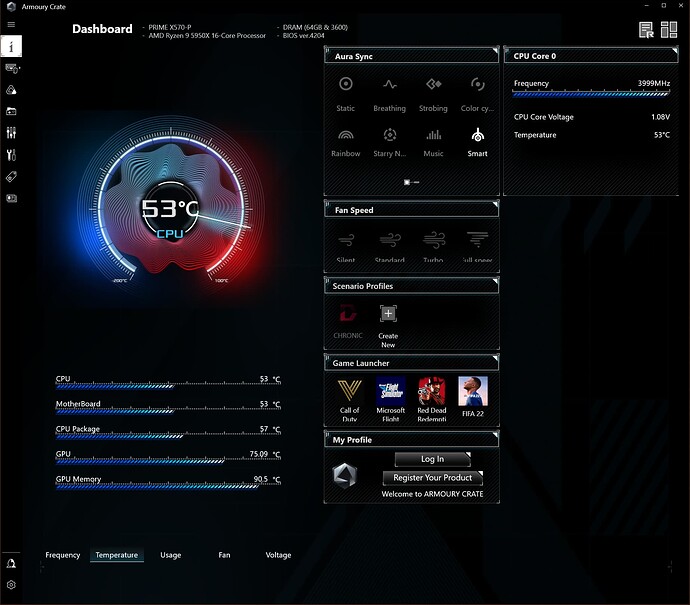The height and width of the screenshot is (605, 690).
Task: Click the CPU temperature bar
Action: (168, 386)
